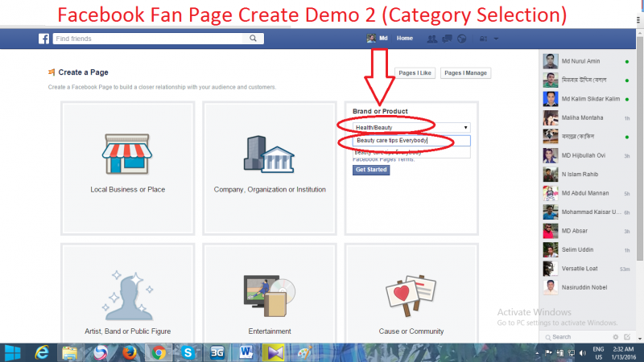Image resolution: width=644 pixels, height=362 pixels.
Task: Choose Entertainment category
Action: click(x=270, y=294)
